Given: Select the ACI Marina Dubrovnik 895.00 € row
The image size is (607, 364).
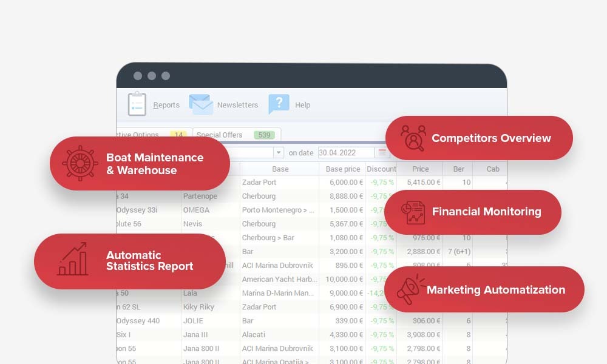Looking at the screenshot, I should click(x=279, y=265).
